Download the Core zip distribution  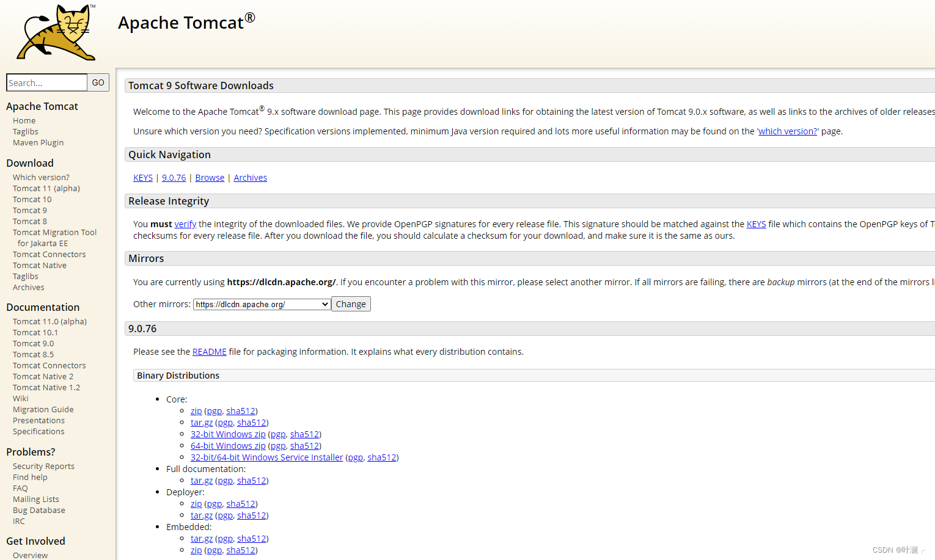tap(196, 410)
